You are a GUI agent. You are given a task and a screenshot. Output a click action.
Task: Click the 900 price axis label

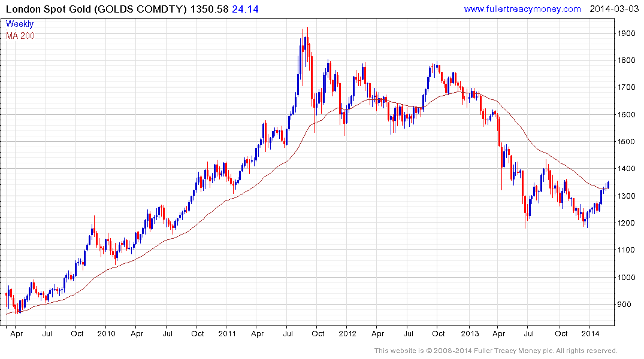tap(624, 305)
